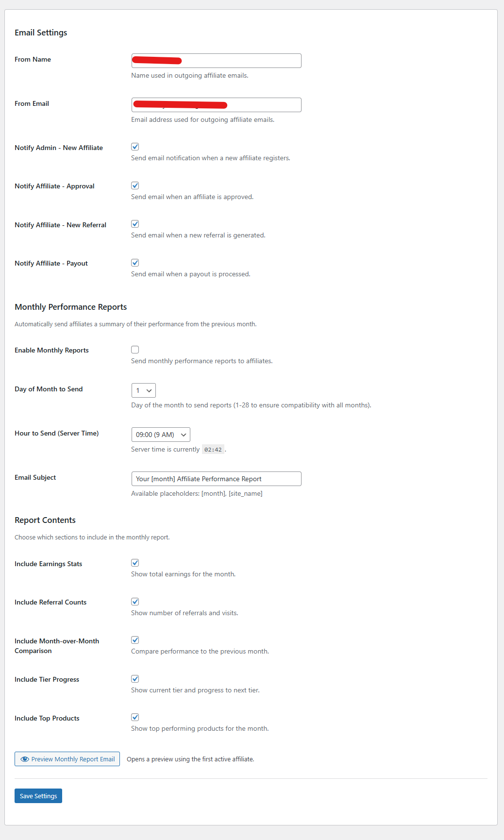Uncheck Notify Affiliate - Approval

point(135,185)
